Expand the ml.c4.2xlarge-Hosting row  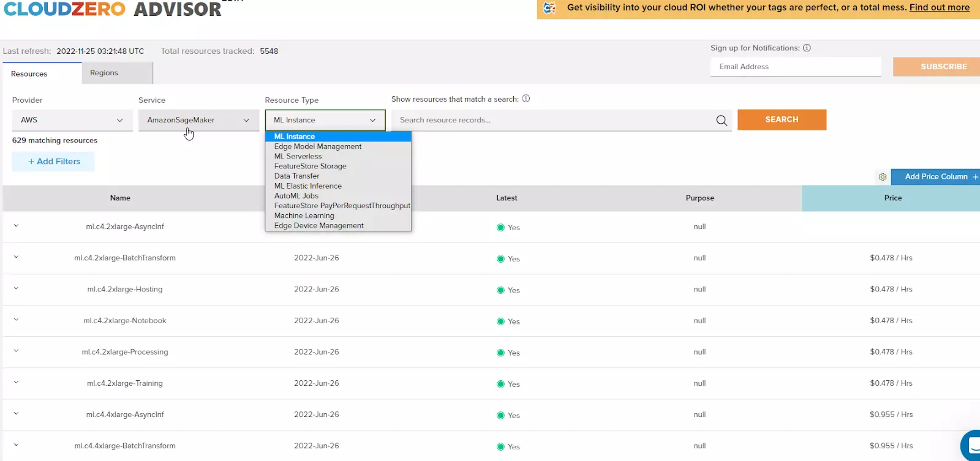16,288
